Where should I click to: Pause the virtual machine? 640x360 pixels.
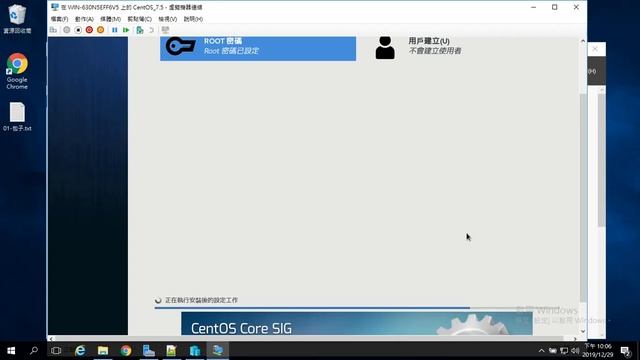[x=115, y=30]
